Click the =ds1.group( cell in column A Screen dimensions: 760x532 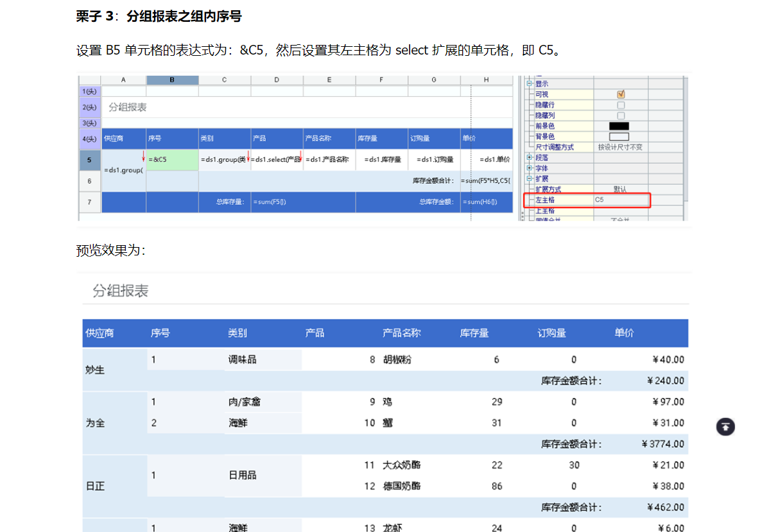pyautogui.click(x=123, y=170)
